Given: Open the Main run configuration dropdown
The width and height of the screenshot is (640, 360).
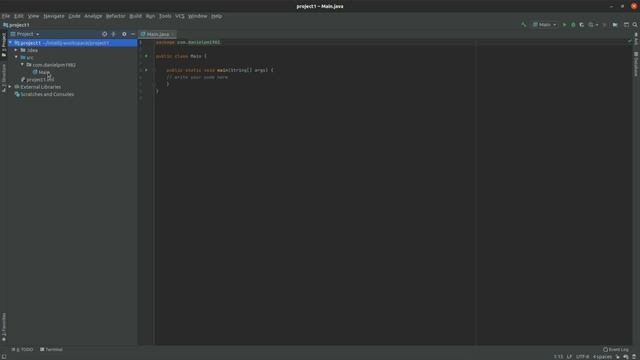Looking at the screenshot, I should click(544, 25).
